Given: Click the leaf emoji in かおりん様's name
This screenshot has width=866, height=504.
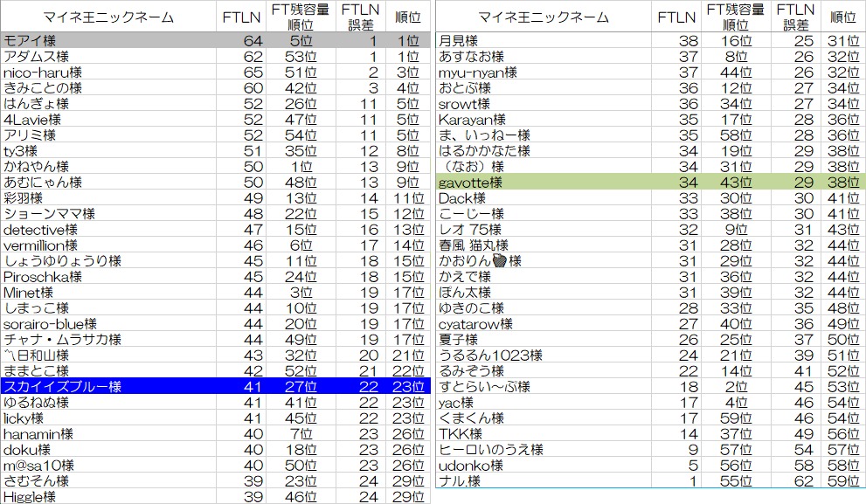Looking at the screenshot, I should [501, 261].
